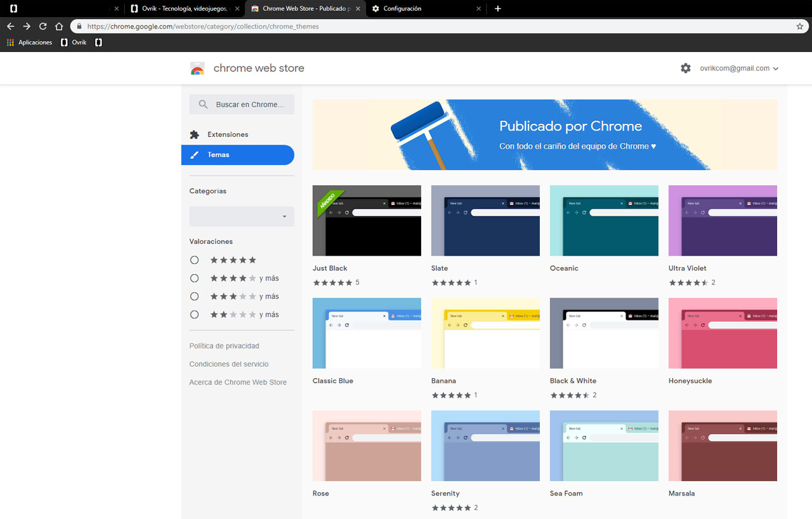812x519 pixels.
Task: Open the Banana theme thumbnail
Action: click(x=485, y=333)
